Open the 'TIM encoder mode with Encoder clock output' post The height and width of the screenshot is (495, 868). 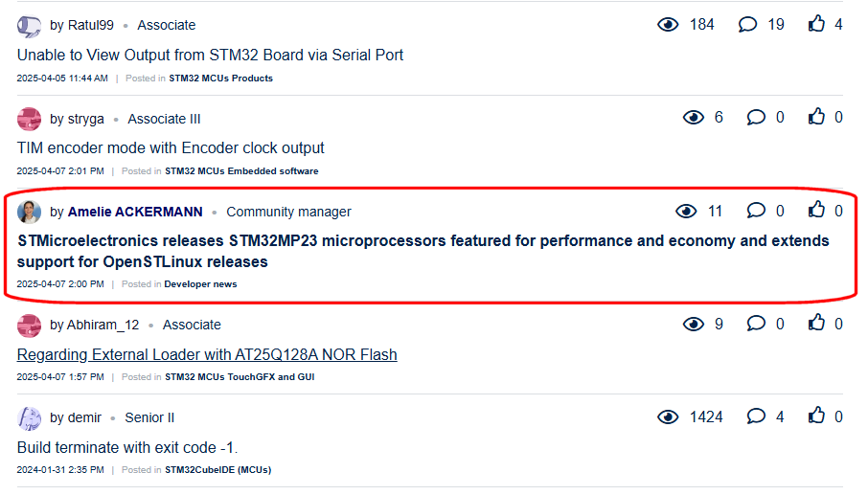171,147
